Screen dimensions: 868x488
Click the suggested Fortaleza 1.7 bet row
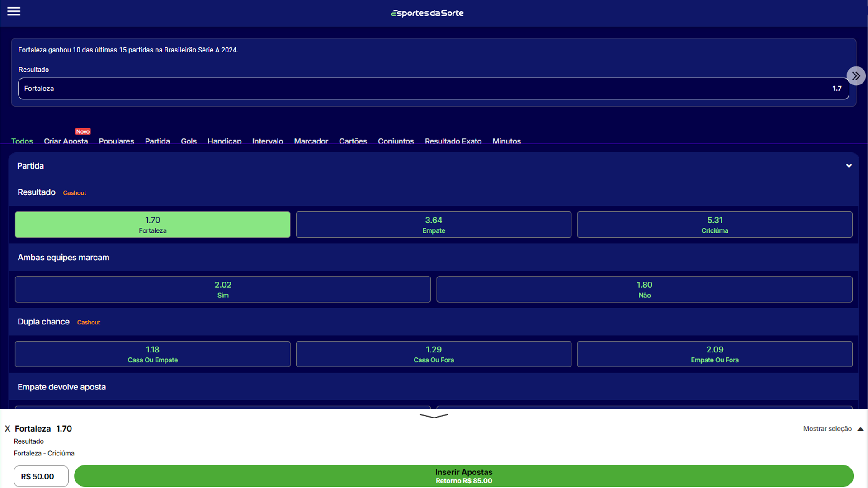click(434, 89)
